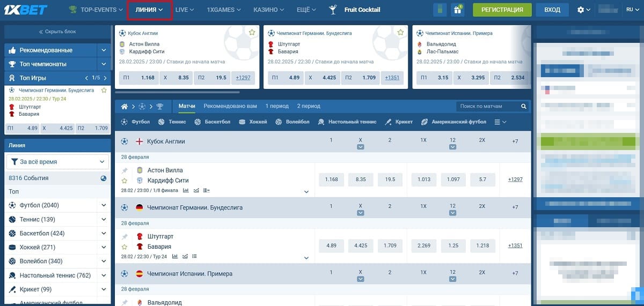Click the РЕГИСТРАЦИЯ button
The height and width of the screenshot is (306, 644).
click(x=502, y=10)
